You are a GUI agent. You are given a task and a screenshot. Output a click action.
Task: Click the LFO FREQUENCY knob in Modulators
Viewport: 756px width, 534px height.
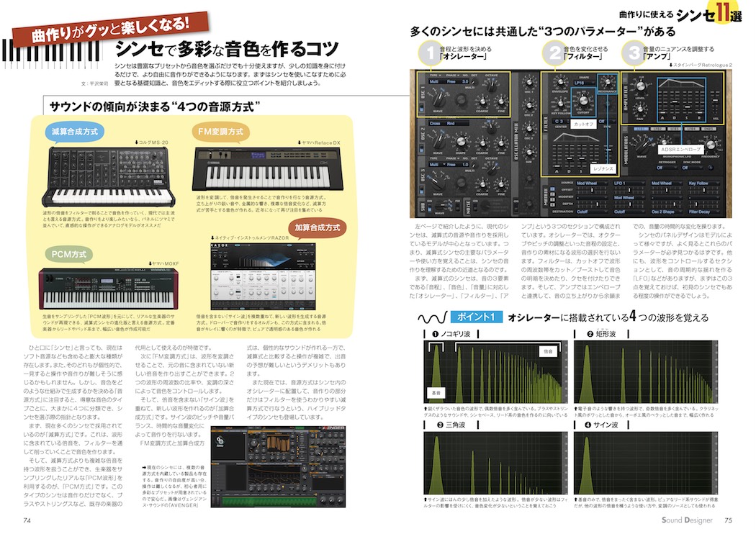[x=710, y=145]
